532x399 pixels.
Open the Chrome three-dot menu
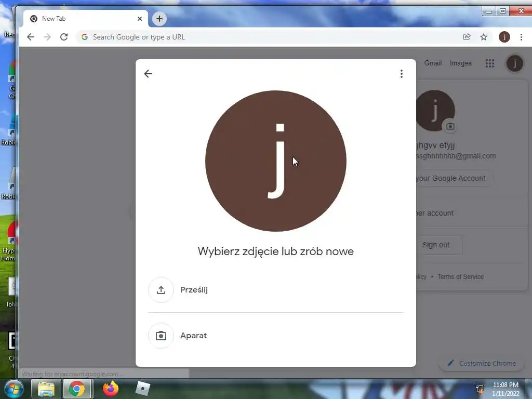[521, 37]
